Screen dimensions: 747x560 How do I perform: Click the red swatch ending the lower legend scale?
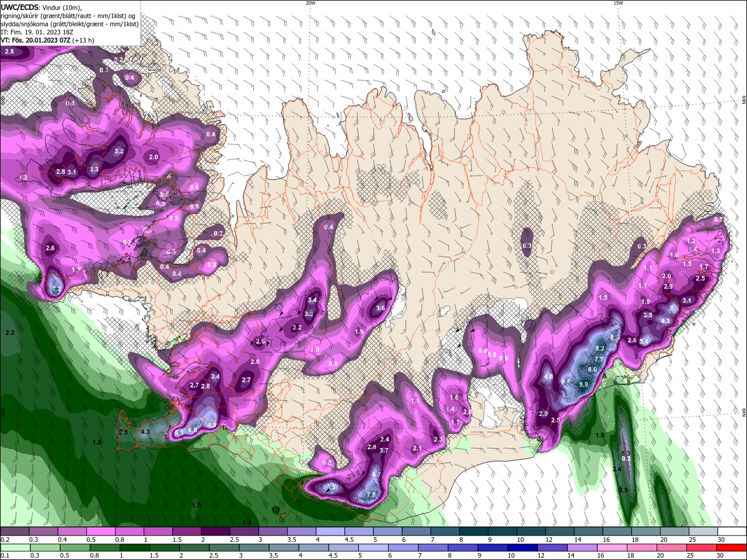tap(732, 548)
